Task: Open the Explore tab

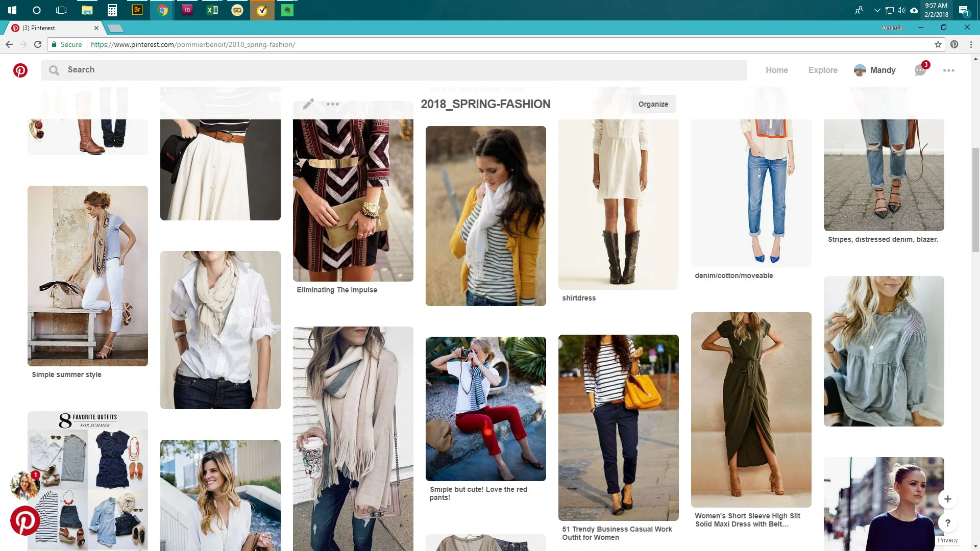Action: coord(823,70)
